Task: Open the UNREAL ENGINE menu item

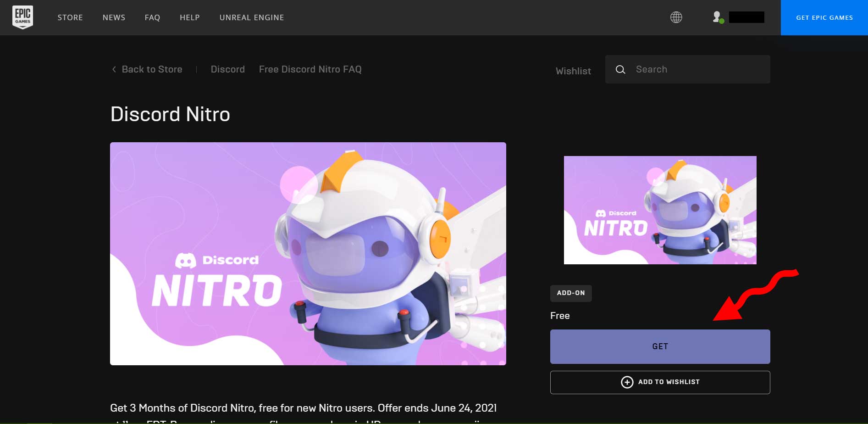Action: pos(252,17)
